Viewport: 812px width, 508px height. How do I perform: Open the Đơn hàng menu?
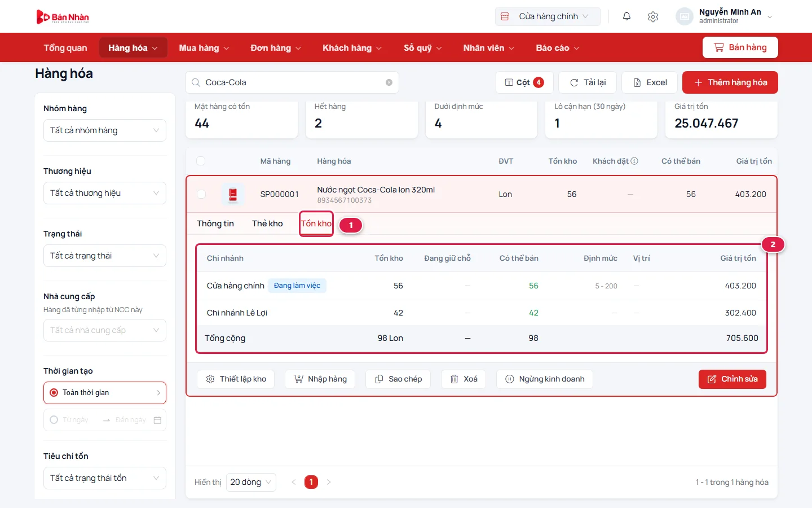[x=276, y=48]
